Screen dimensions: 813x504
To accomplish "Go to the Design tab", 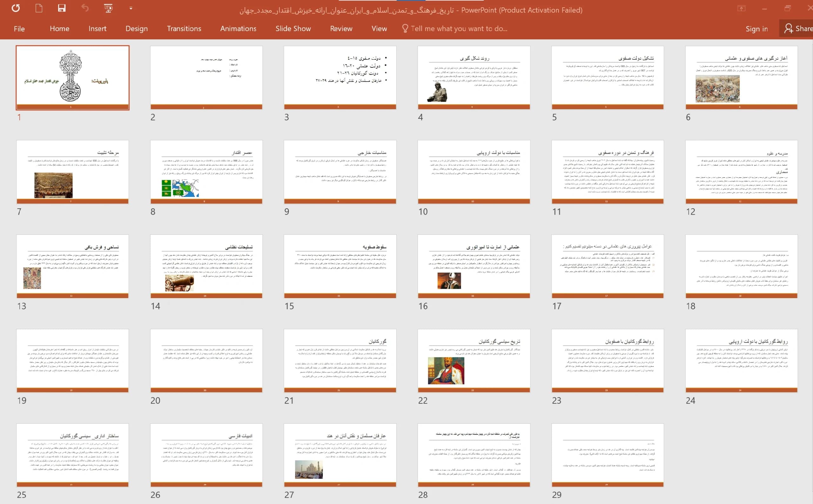I will [x=137, y=29].
